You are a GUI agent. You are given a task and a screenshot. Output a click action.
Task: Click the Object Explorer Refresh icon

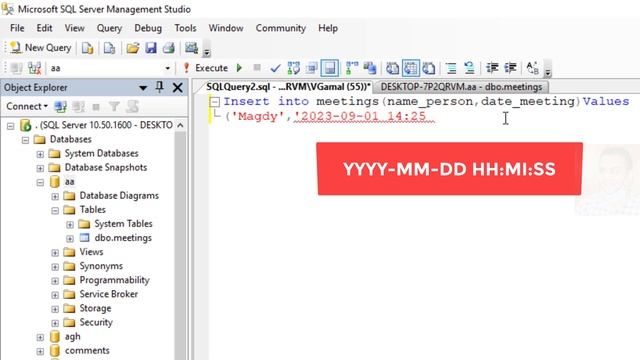click(132, 107)
